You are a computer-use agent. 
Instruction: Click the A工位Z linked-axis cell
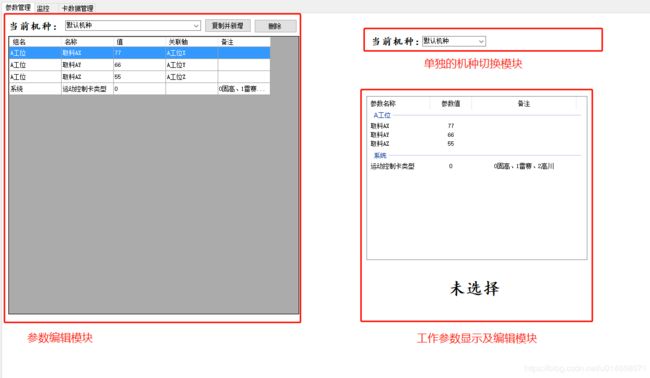coord(192,77)
